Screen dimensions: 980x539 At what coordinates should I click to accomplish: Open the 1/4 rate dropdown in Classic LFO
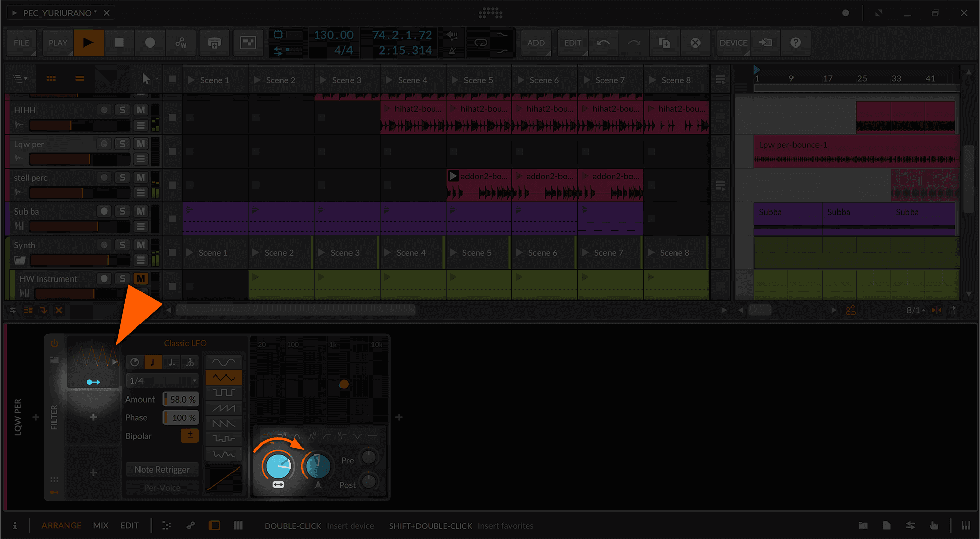162,380
